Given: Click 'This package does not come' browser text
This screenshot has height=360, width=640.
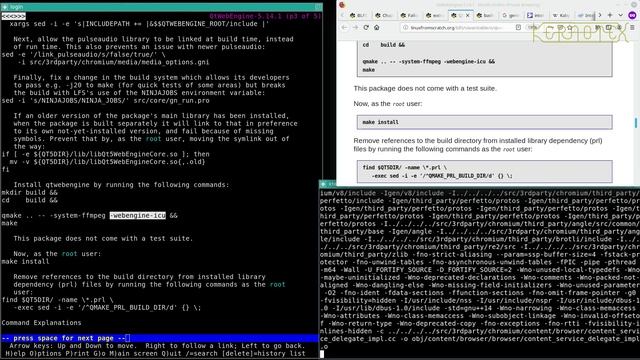Looking at the screenshot, I should pyautogui.click(x=425, y=88).
